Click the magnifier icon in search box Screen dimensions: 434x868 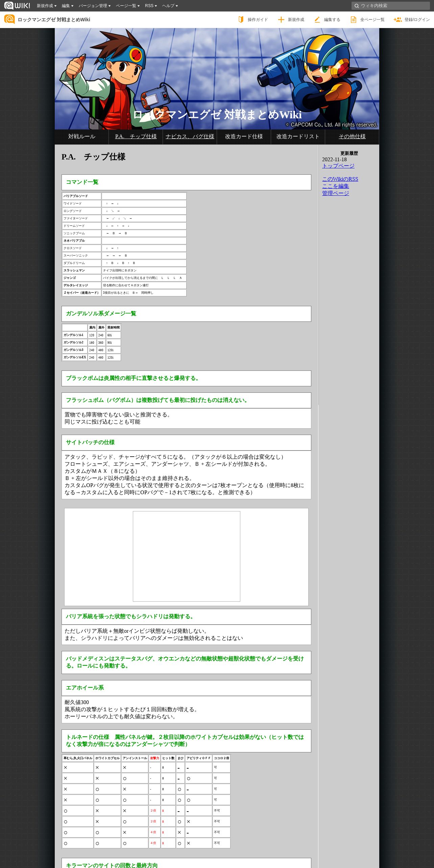356,6
